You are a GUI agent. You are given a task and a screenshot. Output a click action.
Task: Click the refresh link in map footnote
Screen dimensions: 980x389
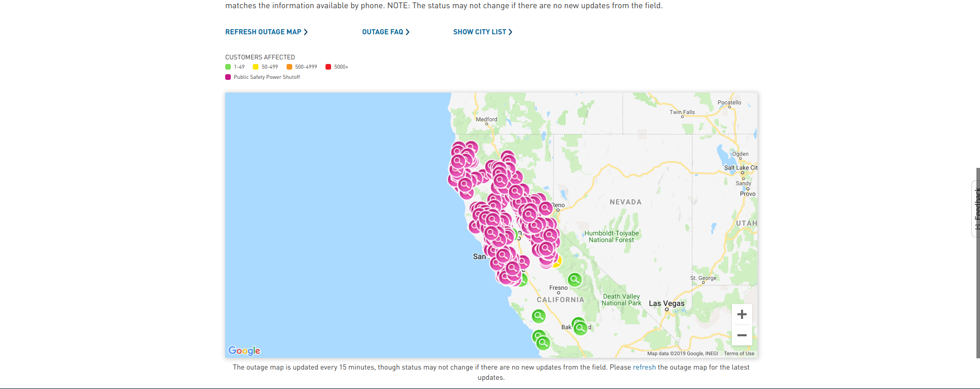(x=644, y=367)
